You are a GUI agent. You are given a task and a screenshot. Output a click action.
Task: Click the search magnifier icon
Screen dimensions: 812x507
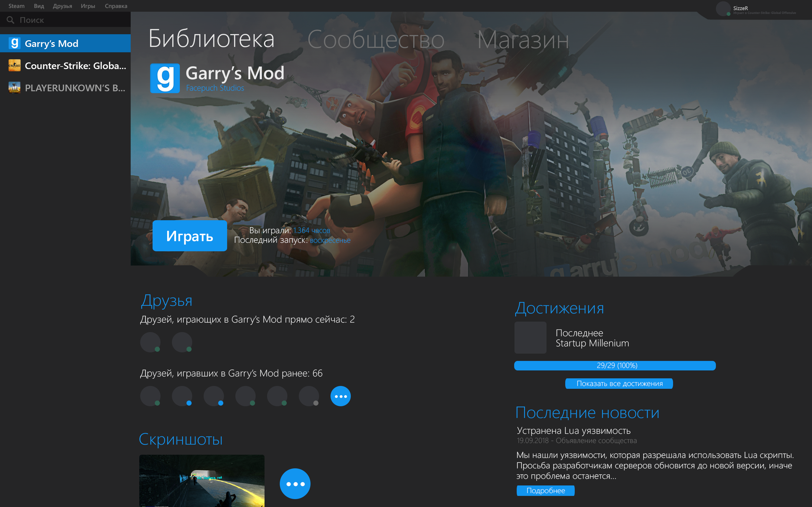[10, 20]
